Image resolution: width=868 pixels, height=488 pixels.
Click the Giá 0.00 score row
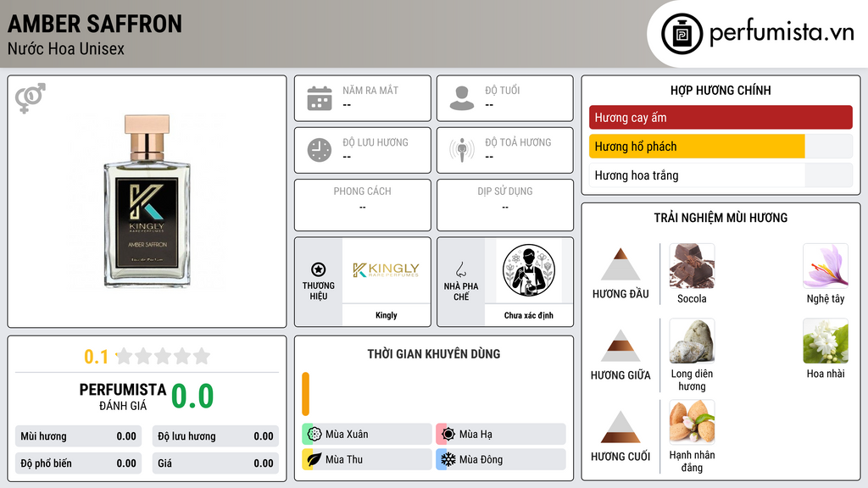tap(215, 463)
